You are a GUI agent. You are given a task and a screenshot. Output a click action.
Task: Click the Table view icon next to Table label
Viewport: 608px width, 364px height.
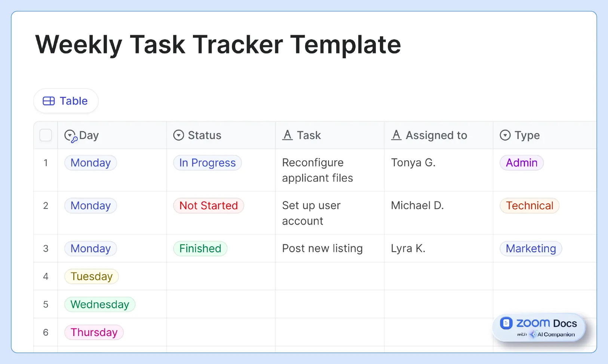click(x=49, y=101)
